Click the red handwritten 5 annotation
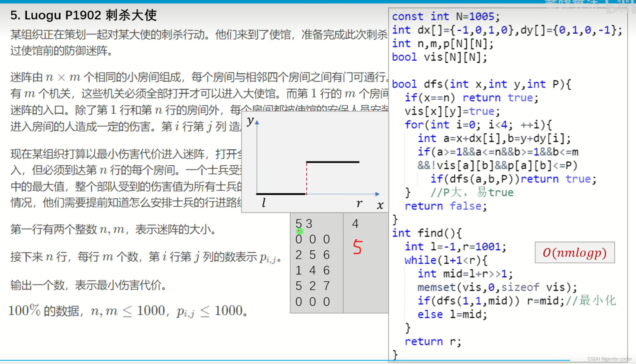 [358, 247]
